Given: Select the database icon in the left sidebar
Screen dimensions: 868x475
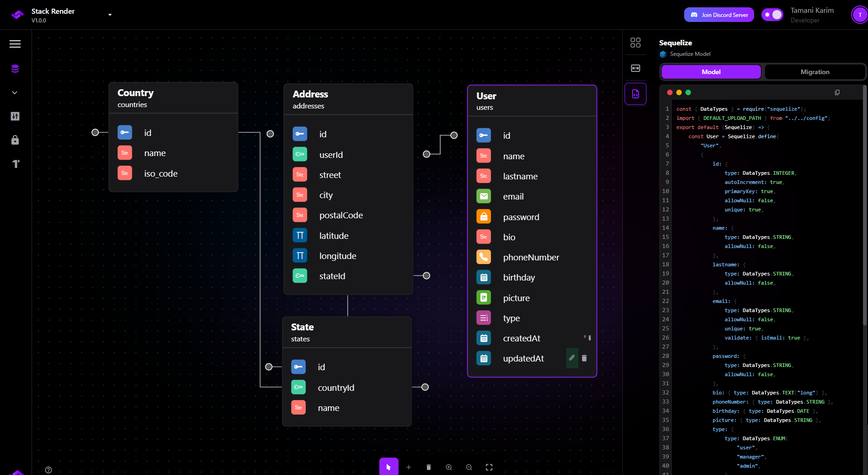Looking at the screenshot, I should (15, 69).
